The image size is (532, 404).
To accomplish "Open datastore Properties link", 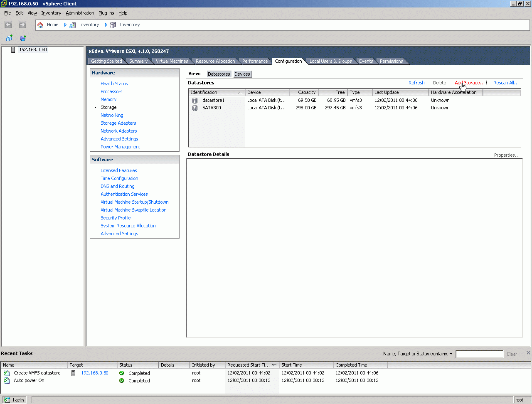I will point(507,155).
